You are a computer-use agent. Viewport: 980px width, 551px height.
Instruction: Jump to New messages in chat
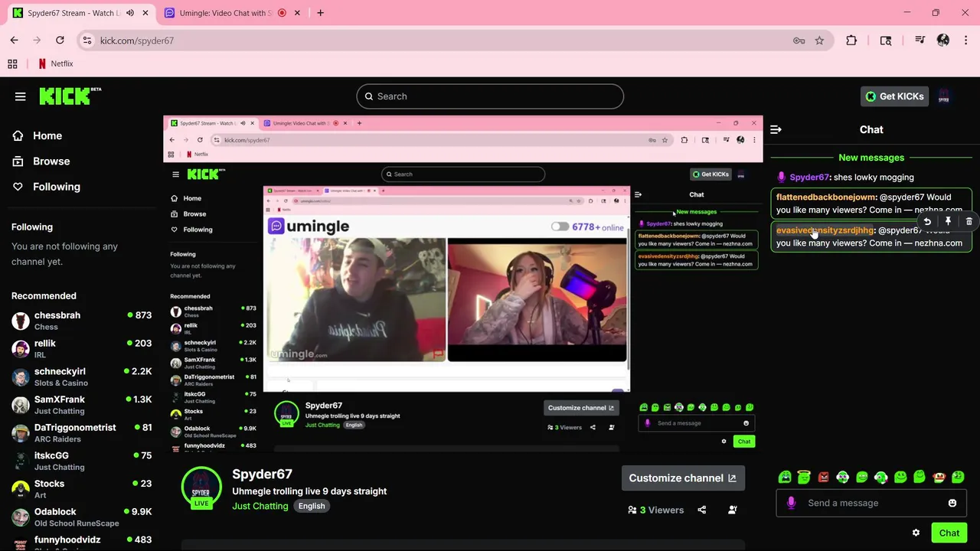point(871,157)
